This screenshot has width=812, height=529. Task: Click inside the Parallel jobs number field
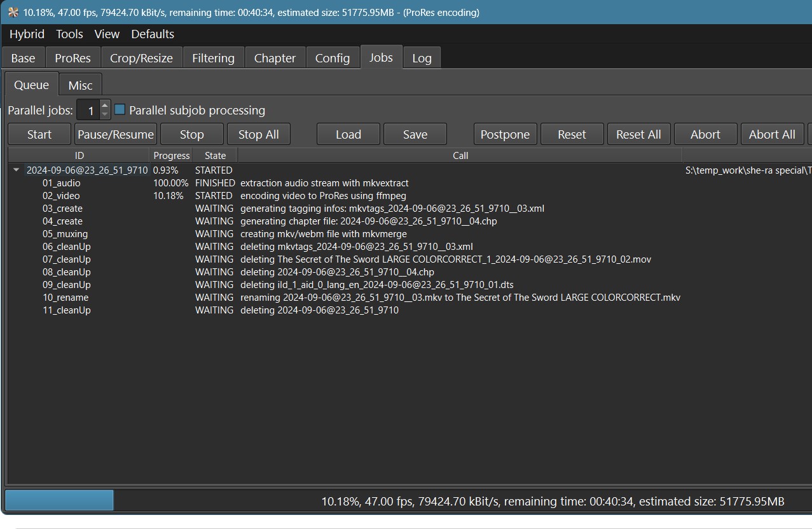(89, 111)
